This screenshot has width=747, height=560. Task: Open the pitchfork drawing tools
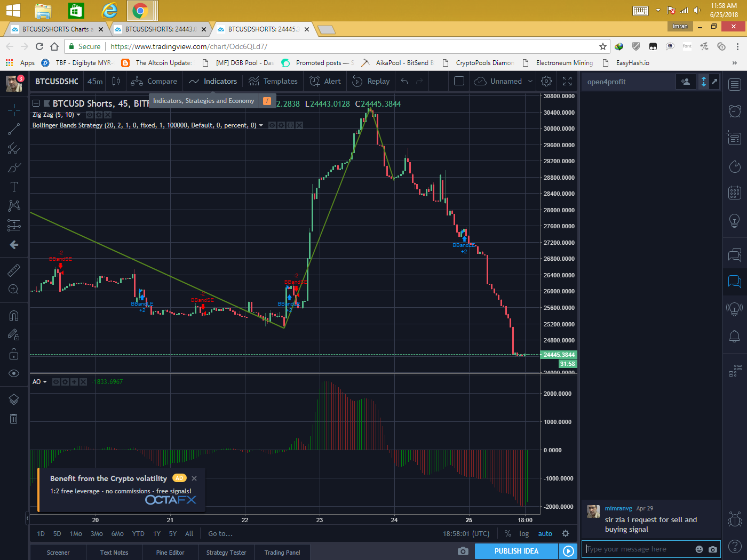click(x=14, y=148)
